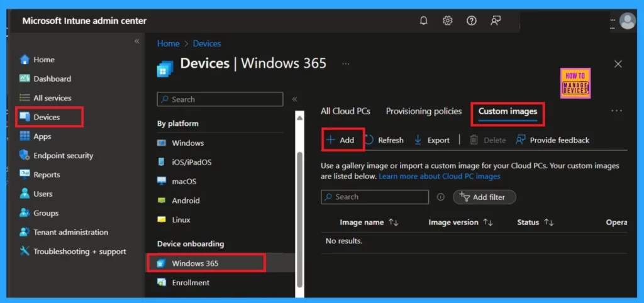Sort by Image version column
644x303 pixels.
(460, 222)
